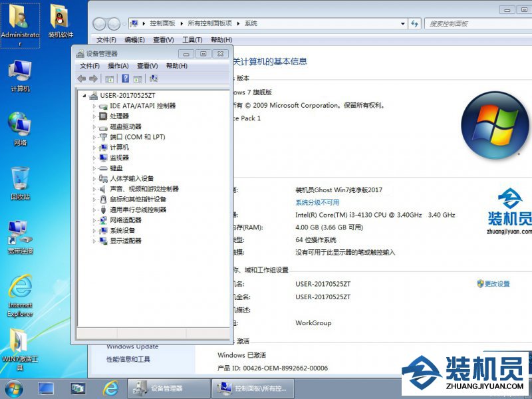532x399 pixels.
Task: Switch to 设备管理器 taskbar button
Action: click(169, 388)
